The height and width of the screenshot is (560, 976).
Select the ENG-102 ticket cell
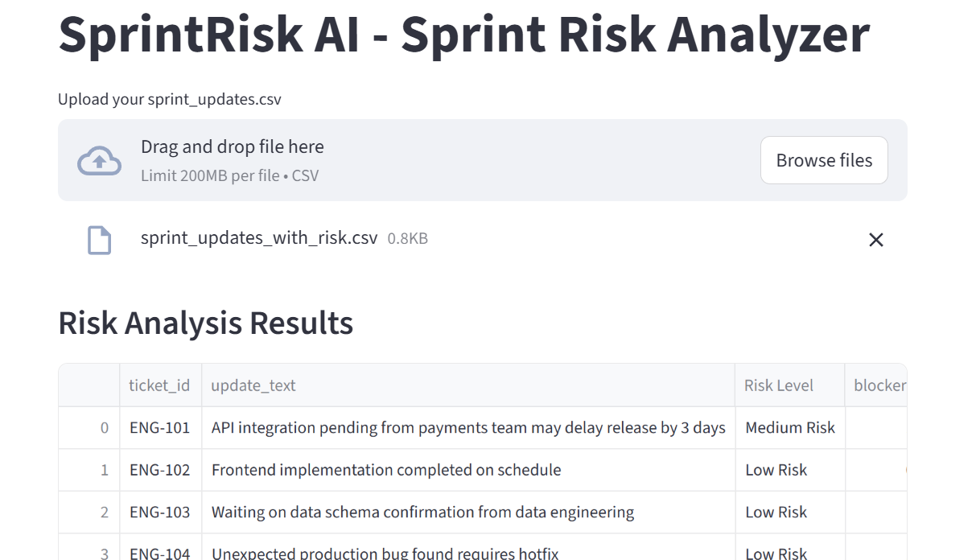(x=159, y=470)
